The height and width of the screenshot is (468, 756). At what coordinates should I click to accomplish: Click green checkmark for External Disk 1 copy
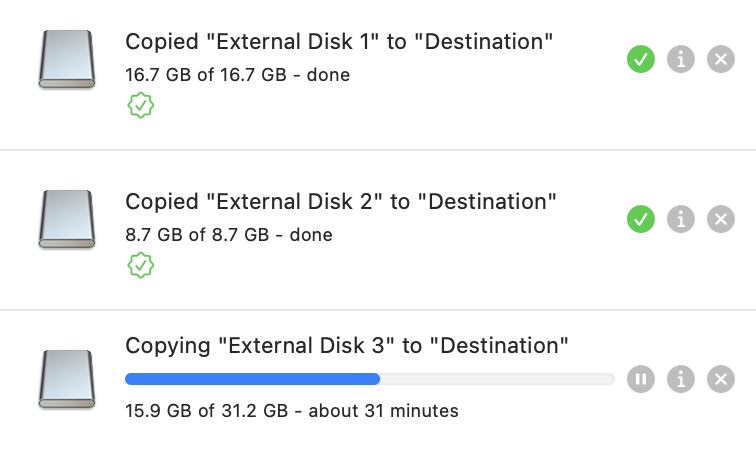[640, 60]
